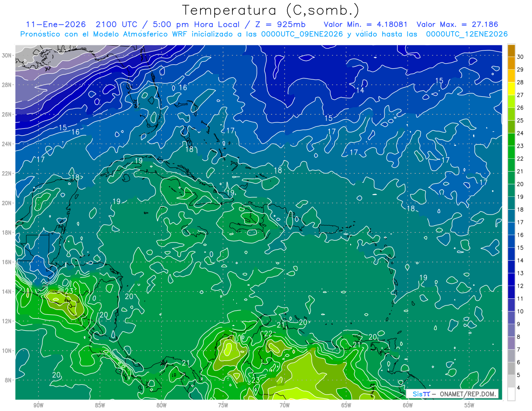Click legend scale label "21"
The image size is (532, 411).
520,171
